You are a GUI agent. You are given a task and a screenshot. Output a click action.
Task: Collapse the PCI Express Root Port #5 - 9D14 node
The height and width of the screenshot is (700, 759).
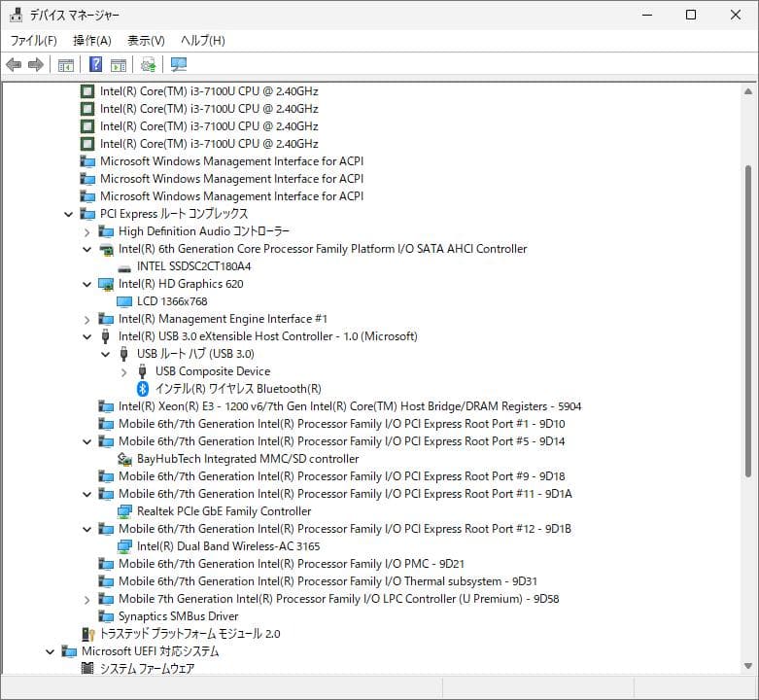[87, 441]
